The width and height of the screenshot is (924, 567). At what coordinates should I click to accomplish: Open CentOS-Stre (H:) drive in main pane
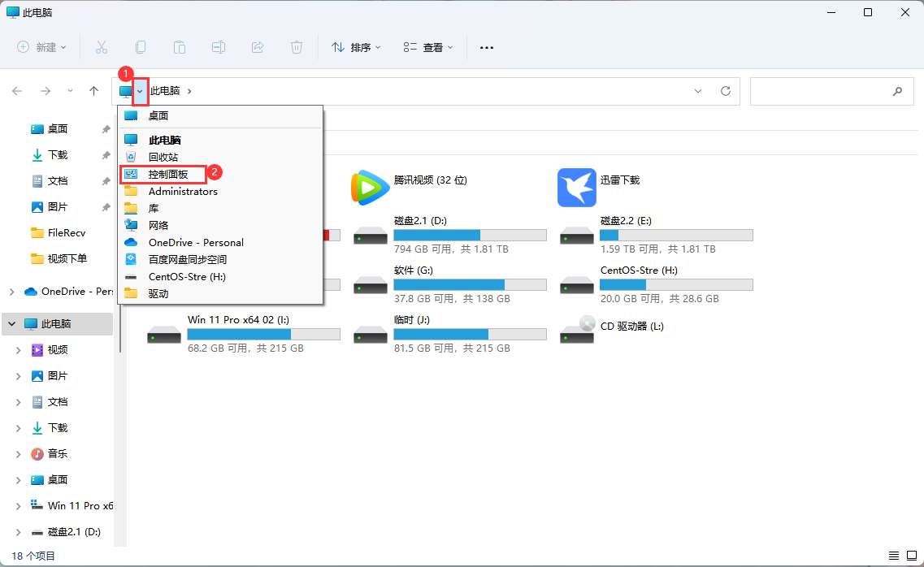pyautogui.click(x=657, y=283)
